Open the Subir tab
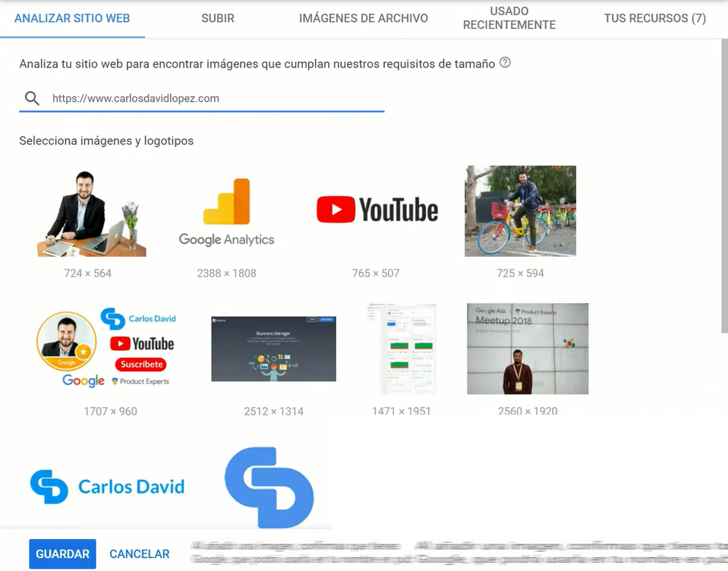 coord(218,18)
